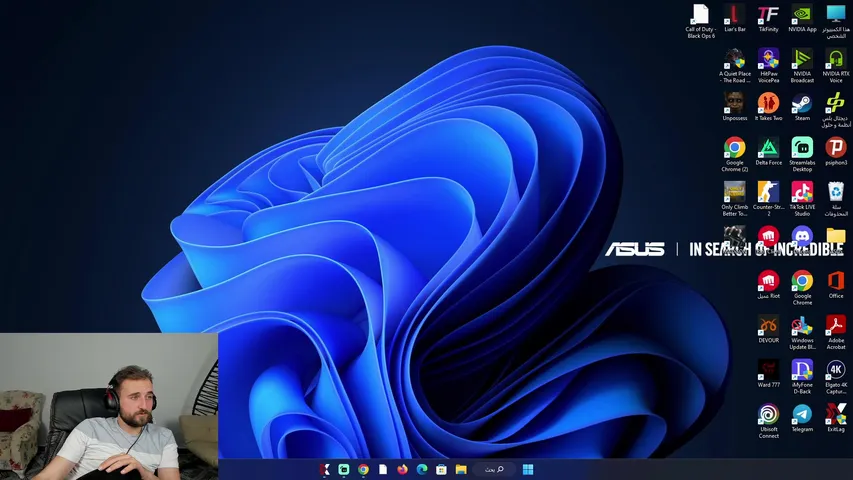This screenshot has width=853, height=480.
Task: Click the blank document taskbar icon
Action: pyautogui.click(x=383, y=469)
